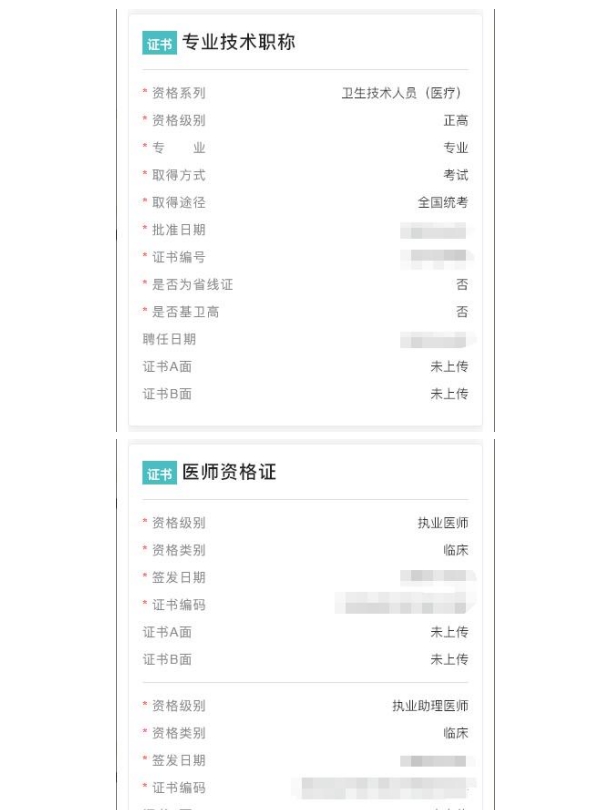Screen dimensions: 591x810
Task: Toggle 是否基卫高 value 否
Action: point(462,312)
